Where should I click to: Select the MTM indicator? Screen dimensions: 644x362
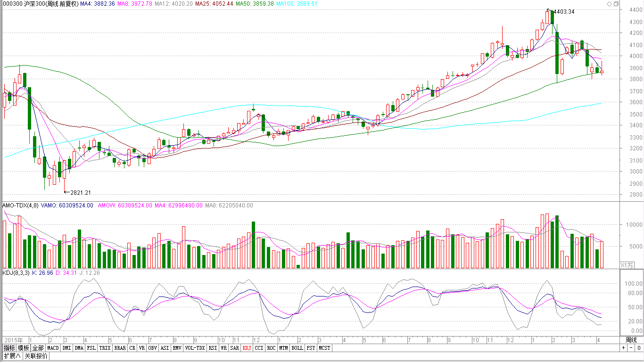[283, 348]
